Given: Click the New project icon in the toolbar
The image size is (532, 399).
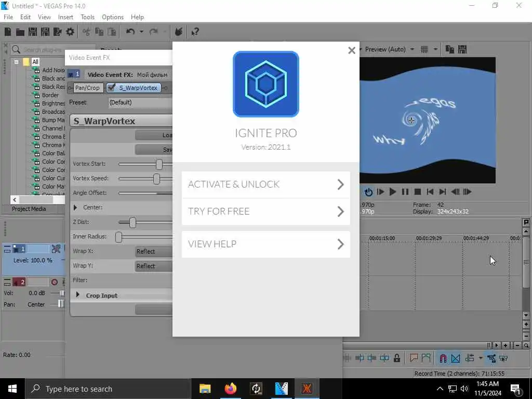Looking at the screenshot, I should [x=8, y=32].
